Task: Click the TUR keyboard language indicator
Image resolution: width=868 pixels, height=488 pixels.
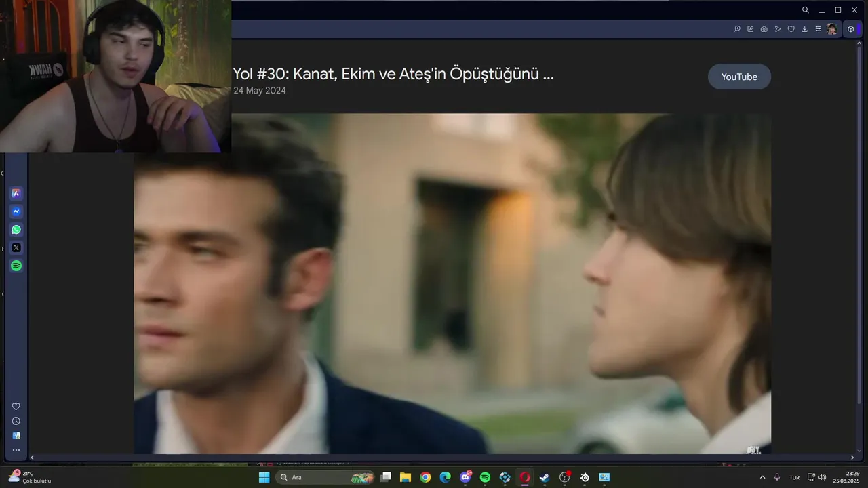Action: click(794, 477)
